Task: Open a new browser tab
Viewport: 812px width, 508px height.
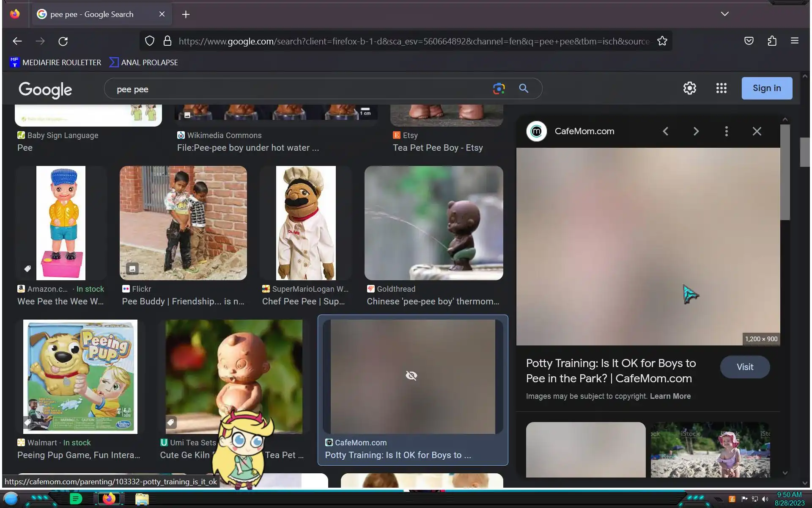Action: [x=186, y=14]
